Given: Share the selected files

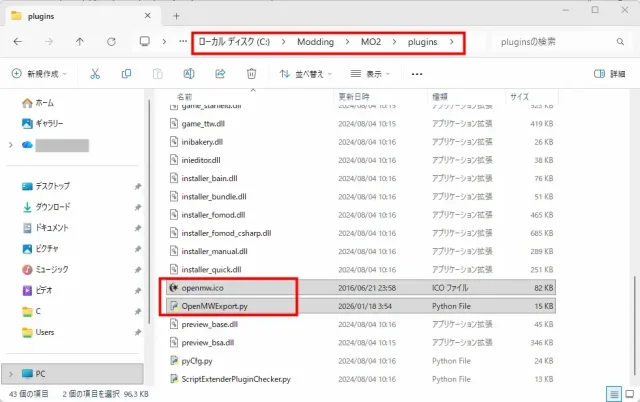Looking at the screenshot, I should pyautogui.click(x=220, y=74).
